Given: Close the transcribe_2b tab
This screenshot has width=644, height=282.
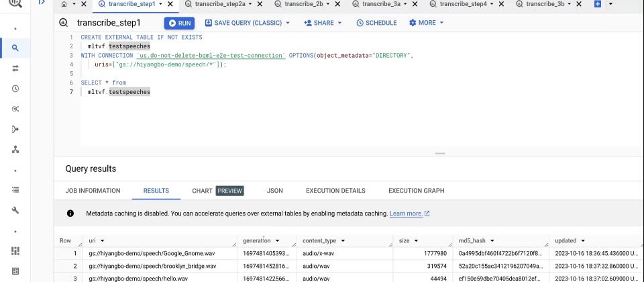Looking at the screenshot, I should (x=338, y=4).
